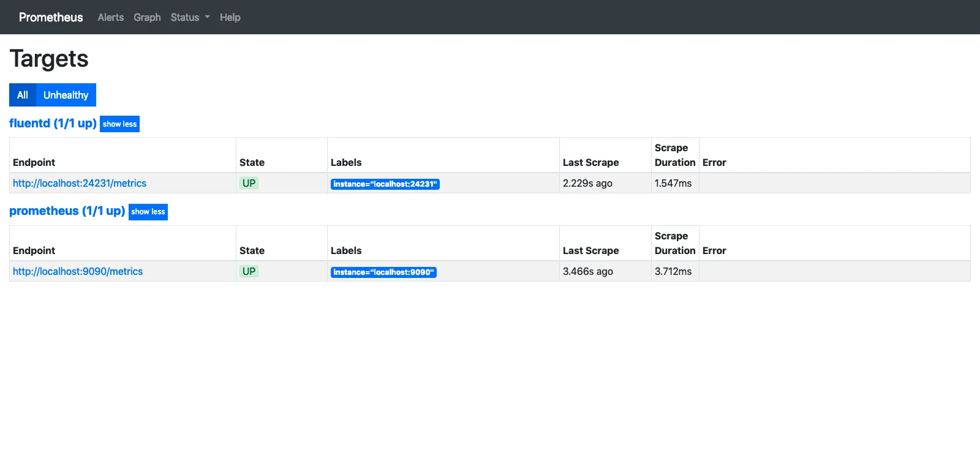Click the fluentd UP state badge
The width and height of the screenshot is (980, 453).
pos(249,183)
